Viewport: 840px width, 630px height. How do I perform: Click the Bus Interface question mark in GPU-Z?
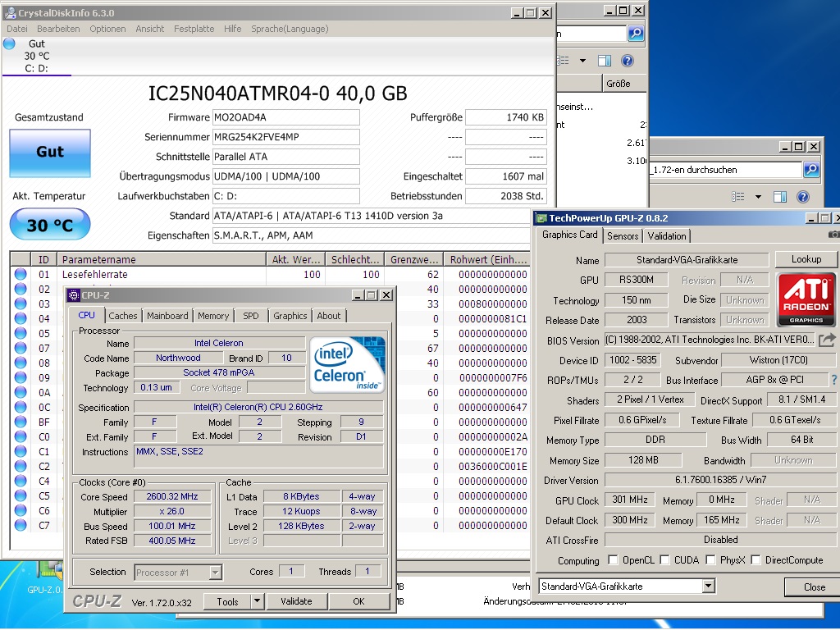point(834,380)
